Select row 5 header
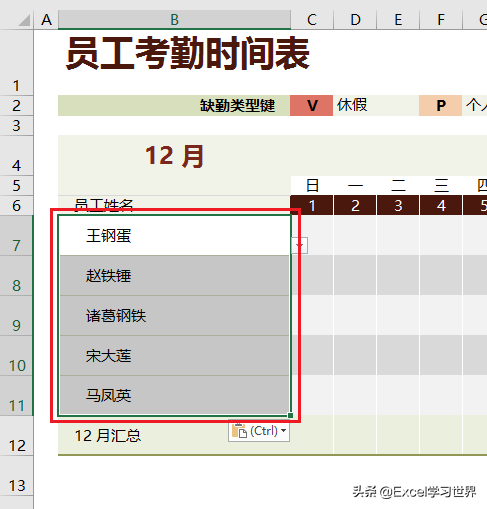The width and height of the screenshot is (487, 509). click(16, 186)
